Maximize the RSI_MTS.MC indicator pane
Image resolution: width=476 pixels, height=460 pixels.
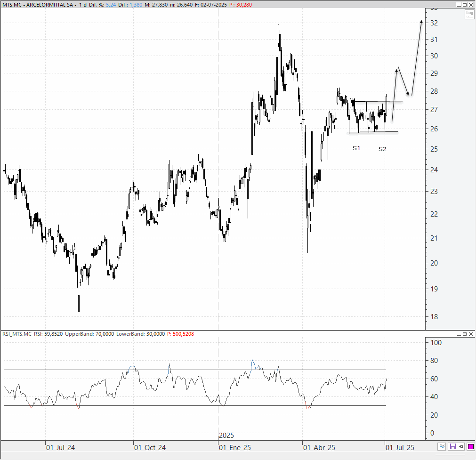465,334
